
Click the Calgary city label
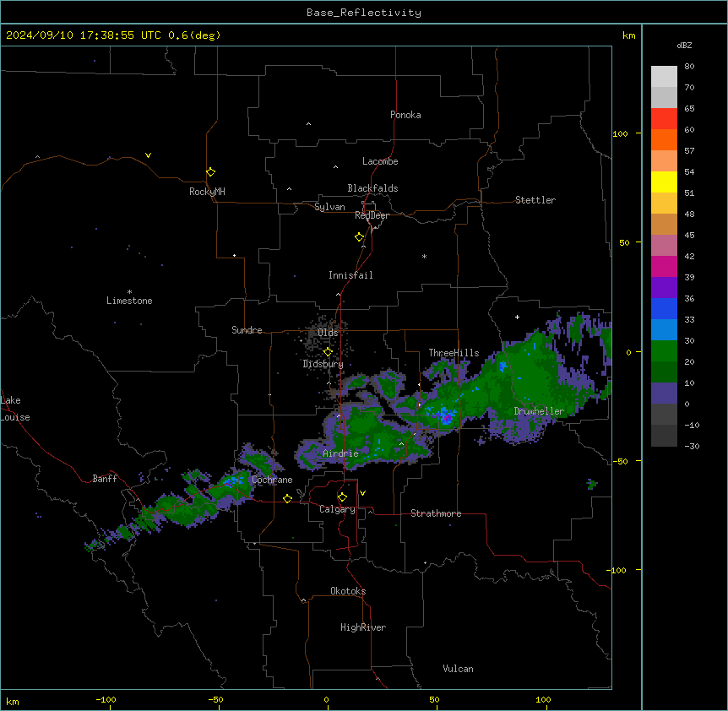(337, 509)
